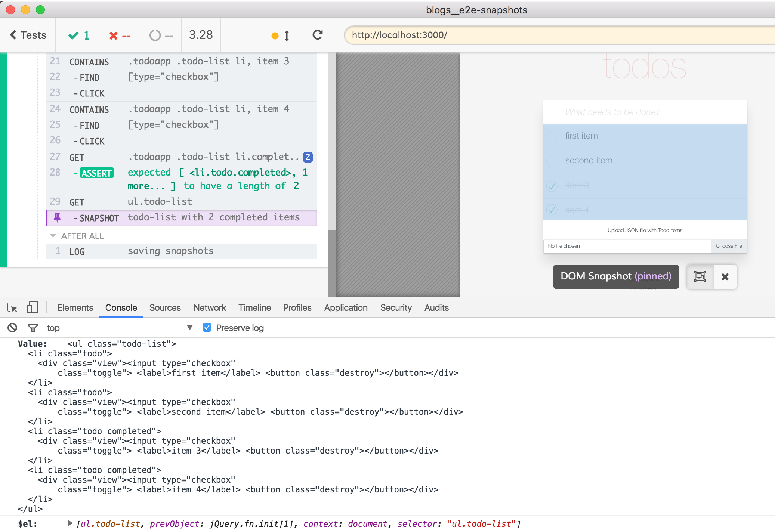The height and width of the screenshot is (532, 775).
Task: Switch to the Network tab
Action: [210, 307]
